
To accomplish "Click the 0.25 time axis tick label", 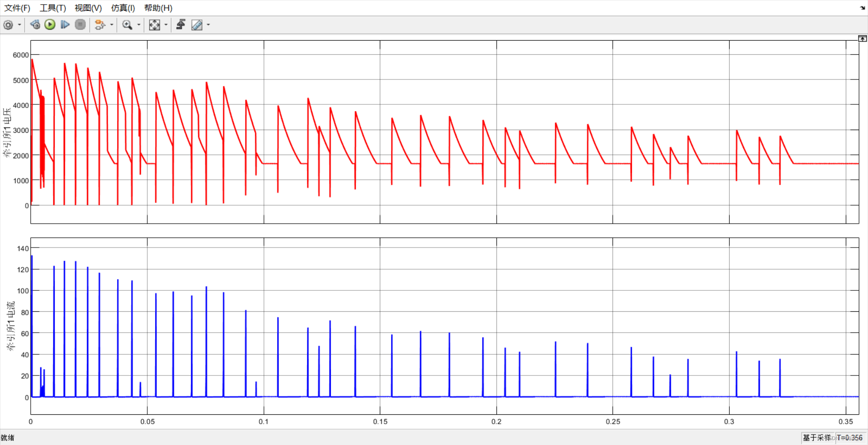I will tap(613, 422).
